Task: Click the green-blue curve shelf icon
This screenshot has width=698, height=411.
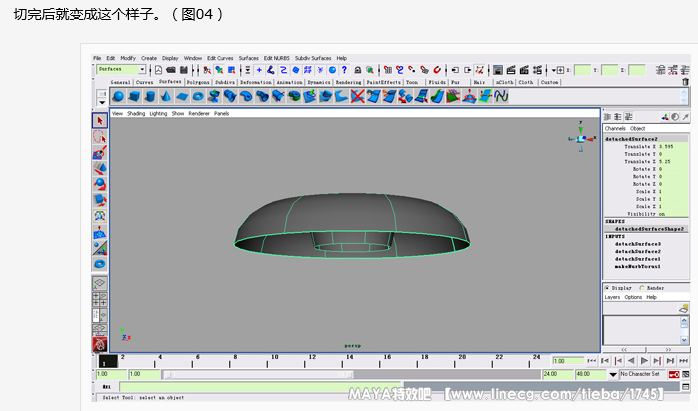Action: point(501,96)
